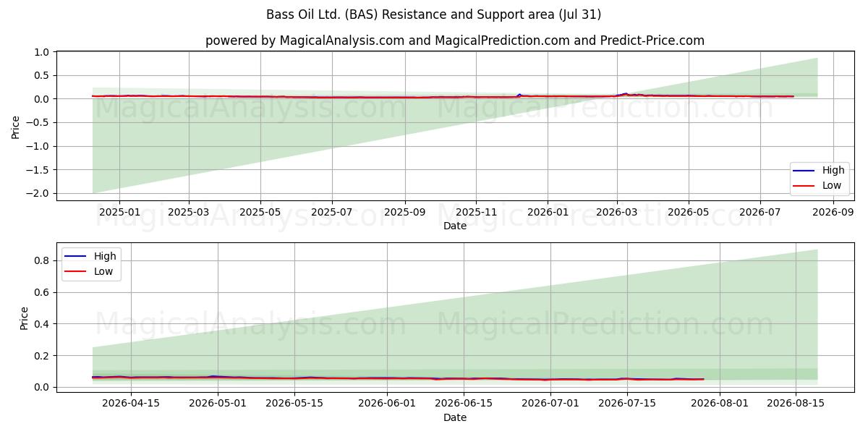Click the '0.4' y-axis tick in the bottom chart

[41, 324]
